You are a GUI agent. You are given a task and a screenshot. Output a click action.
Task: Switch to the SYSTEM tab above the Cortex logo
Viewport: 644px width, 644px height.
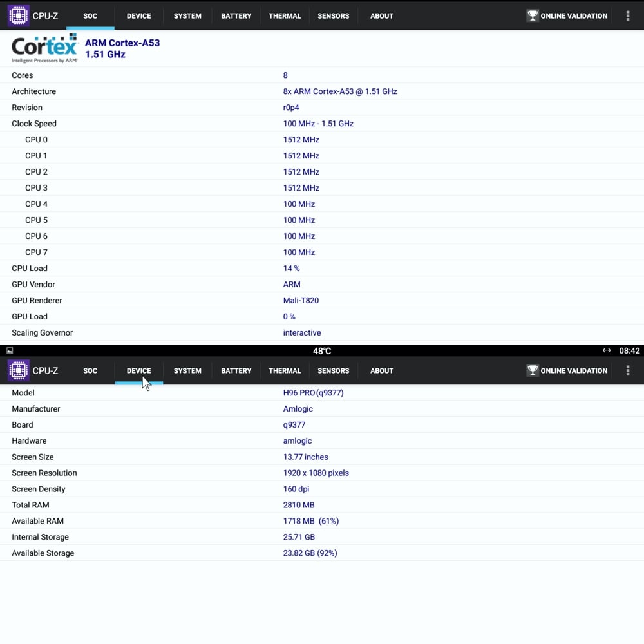[187, 16]
